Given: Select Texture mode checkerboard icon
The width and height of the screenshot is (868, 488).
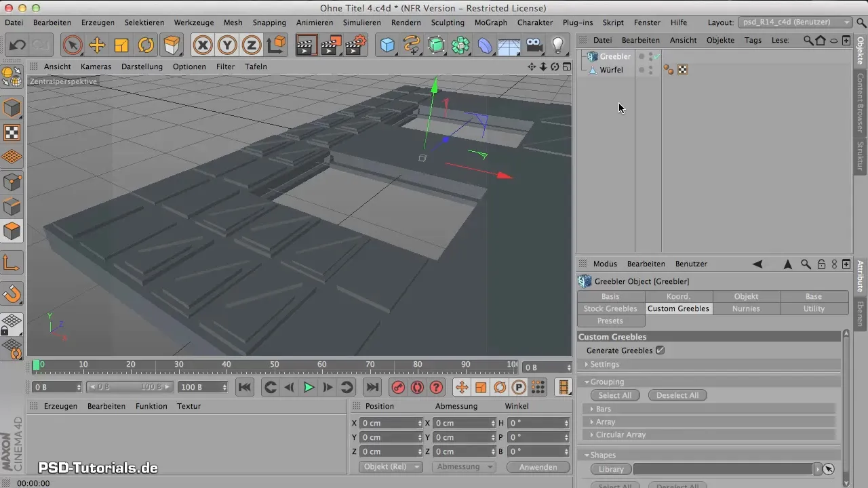Looking at the screenshot, I should [x=12, y=132].
